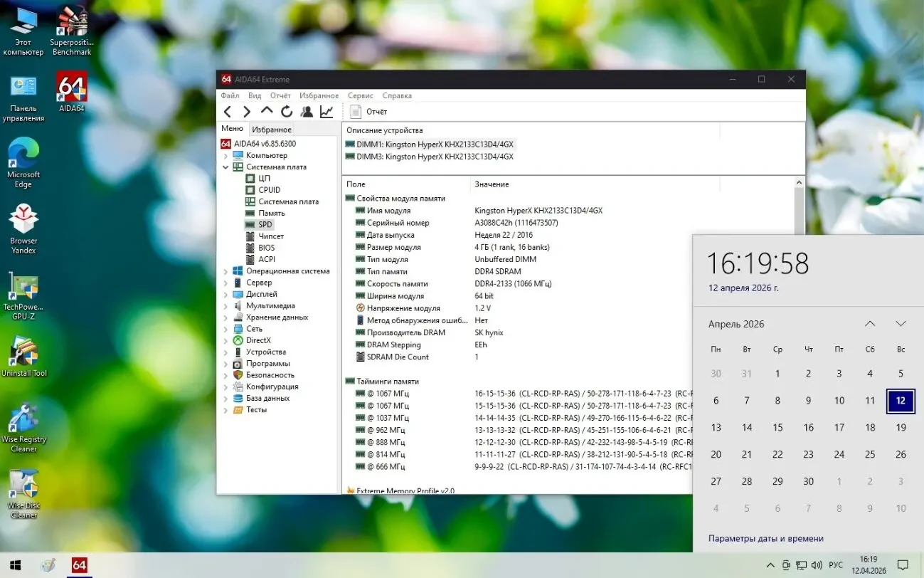The height and width of the screenshot is (578, 924).
Task: Refresh the page using the reload icon
Action: [287, 111]
